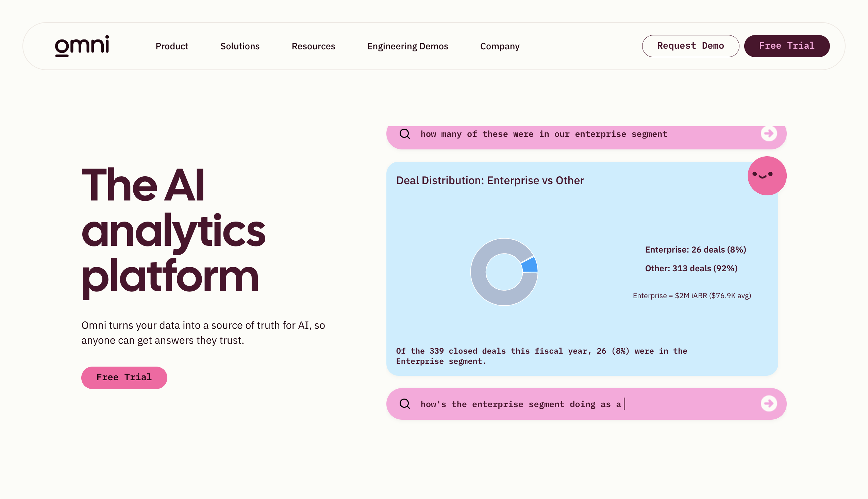The width and height of the screenshot is (868, 499).
Task: Open the Solutions menu
Action: point(240,46)
